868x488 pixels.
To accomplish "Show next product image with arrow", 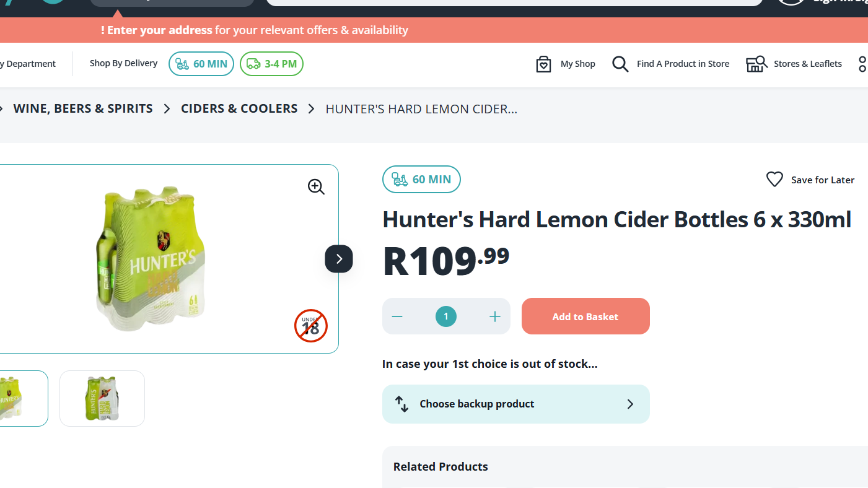I will point(339,259).
